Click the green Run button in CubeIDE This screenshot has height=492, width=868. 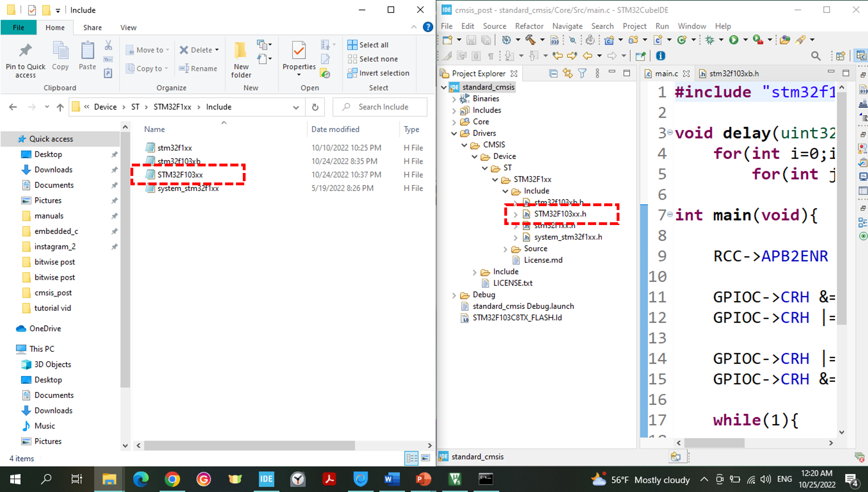pyautogui.click(x=733, y=40)
